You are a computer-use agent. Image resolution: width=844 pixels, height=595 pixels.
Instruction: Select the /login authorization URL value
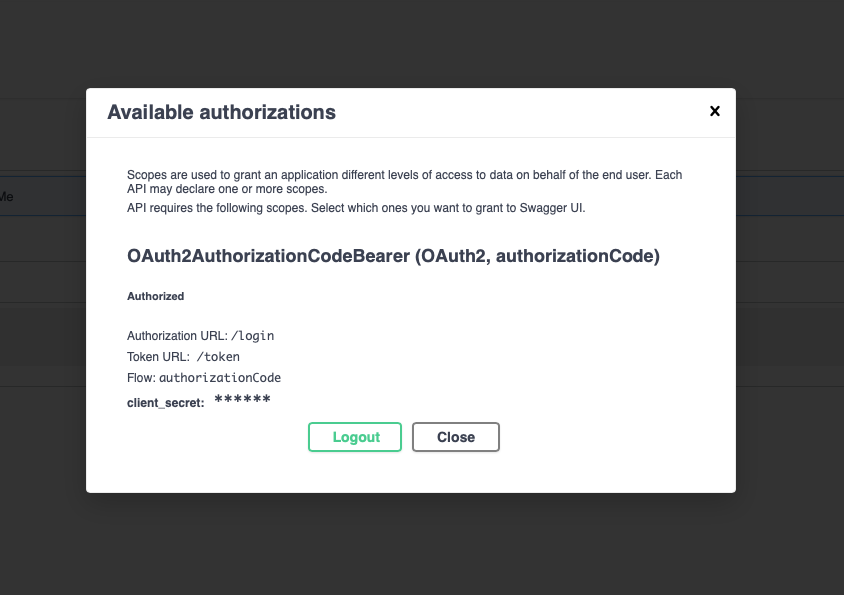click(252, 336)
